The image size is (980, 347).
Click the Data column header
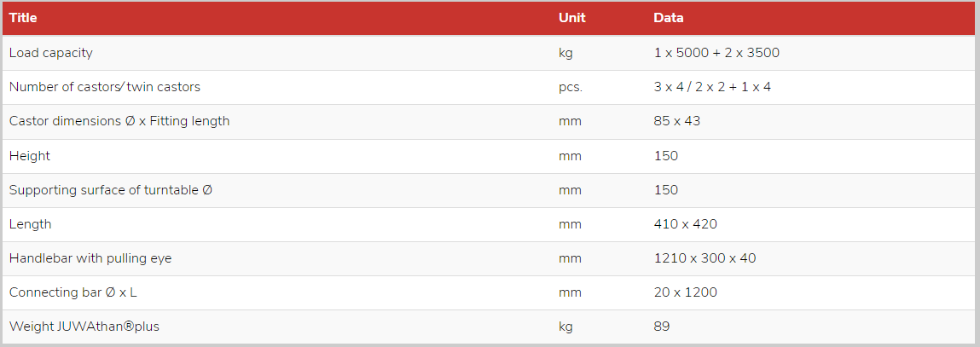669,18
